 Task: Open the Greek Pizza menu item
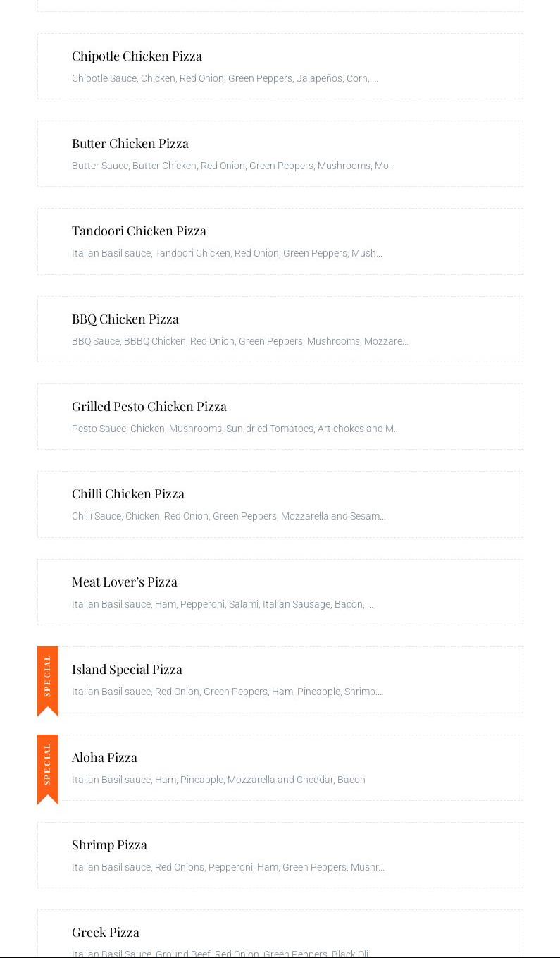coord(106,931)
